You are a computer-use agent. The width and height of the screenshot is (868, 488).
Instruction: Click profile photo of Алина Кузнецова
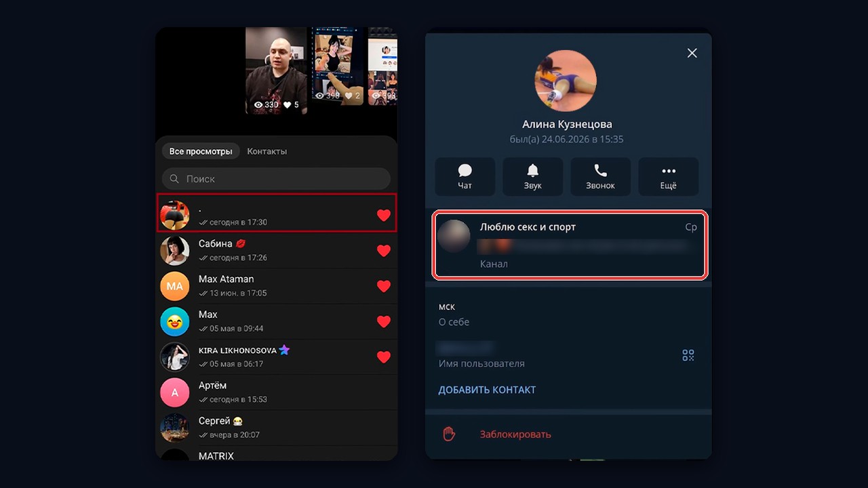[566, 80]
